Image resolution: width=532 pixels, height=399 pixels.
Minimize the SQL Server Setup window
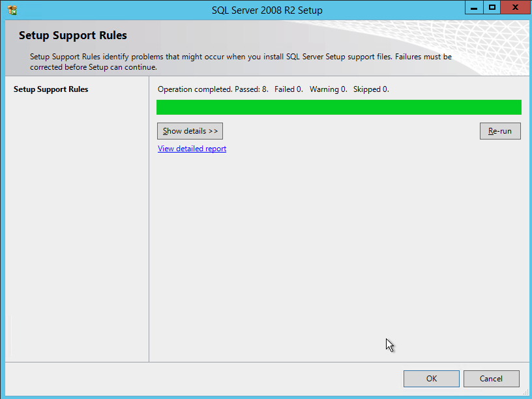tap(475, 7)
